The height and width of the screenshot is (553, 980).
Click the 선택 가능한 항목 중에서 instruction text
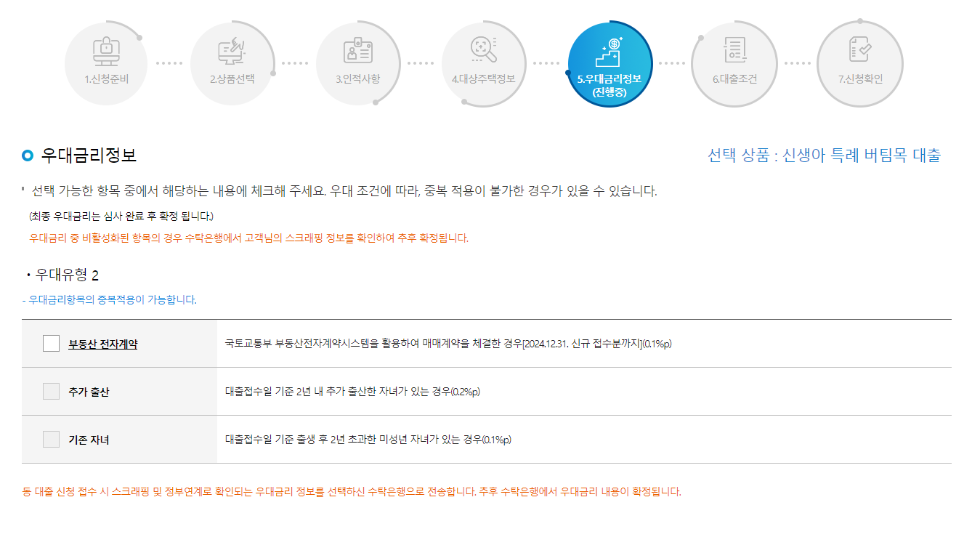click(344, 192)
